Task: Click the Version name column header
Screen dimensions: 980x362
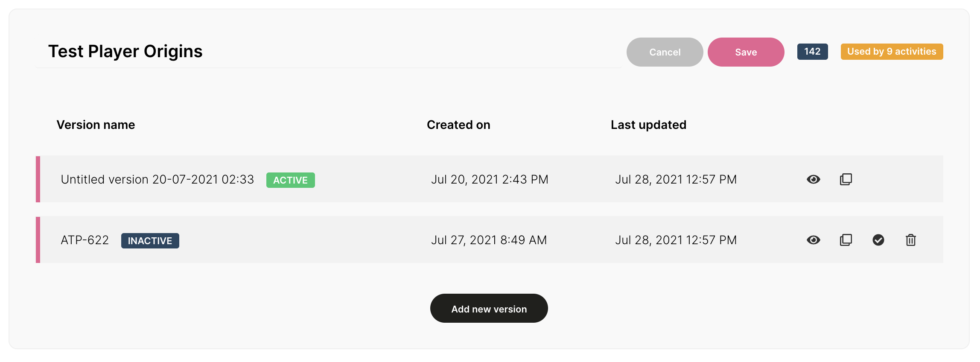Action: (96, 125)
